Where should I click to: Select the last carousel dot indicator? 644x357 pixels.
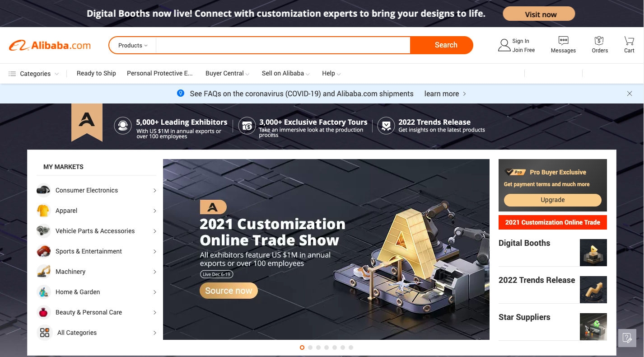pyautogui.click(x=351, y=348)
